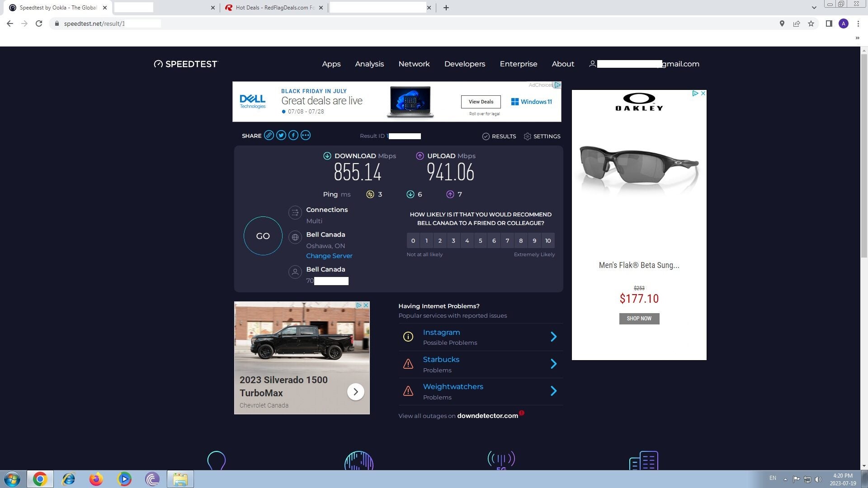The height and width of the screenshot is (488, 868).
Task: Open the tab search dropdown arrow
Action: (814, 8)
